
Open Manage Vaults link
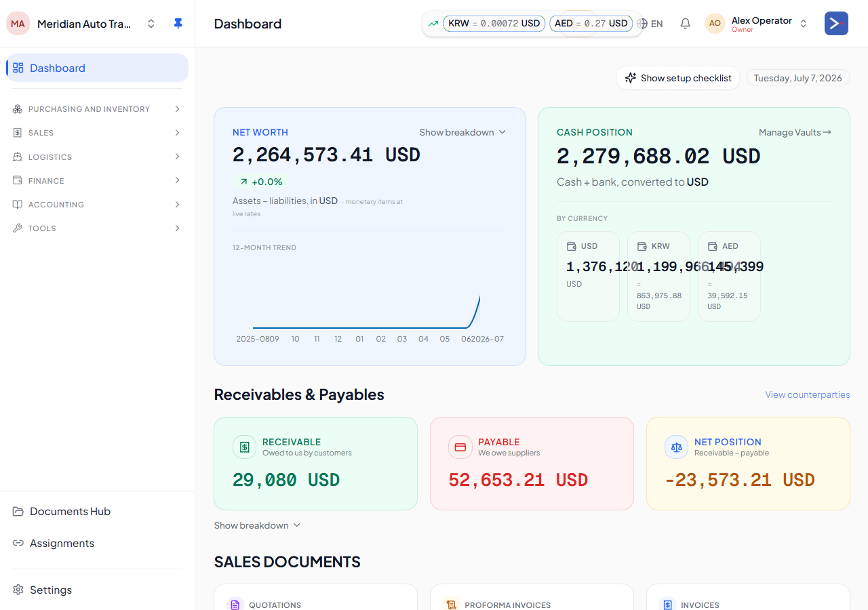tap(795, 132)
